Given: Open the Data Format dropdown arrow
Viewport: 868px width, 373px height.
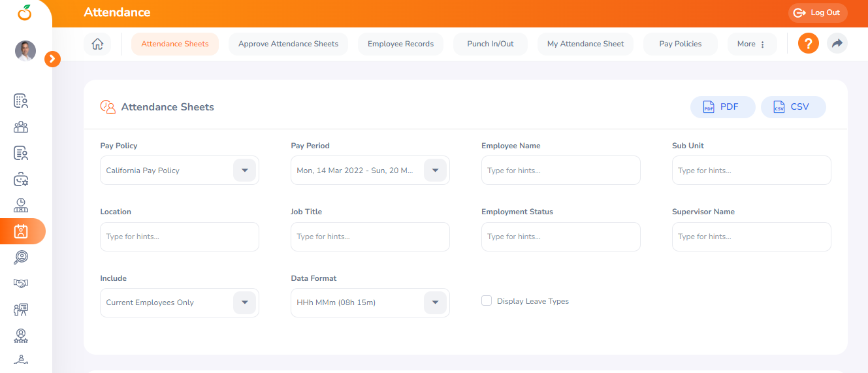Looking at the screenshot, I should pos(436,302).
